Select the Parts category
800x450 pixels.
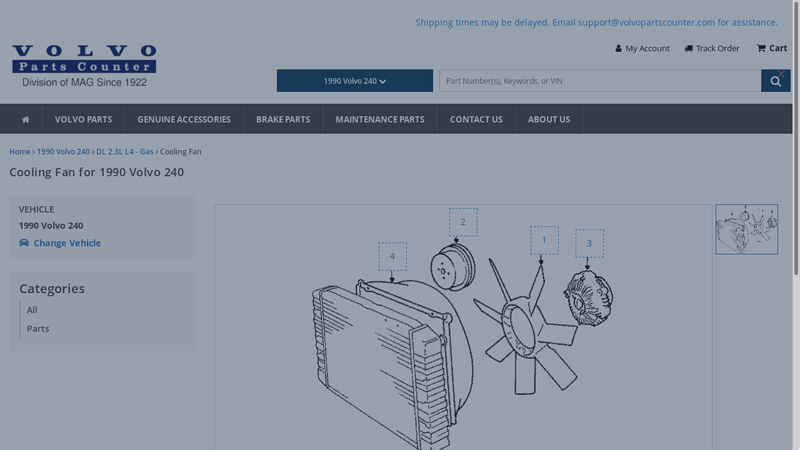point(38,329)
